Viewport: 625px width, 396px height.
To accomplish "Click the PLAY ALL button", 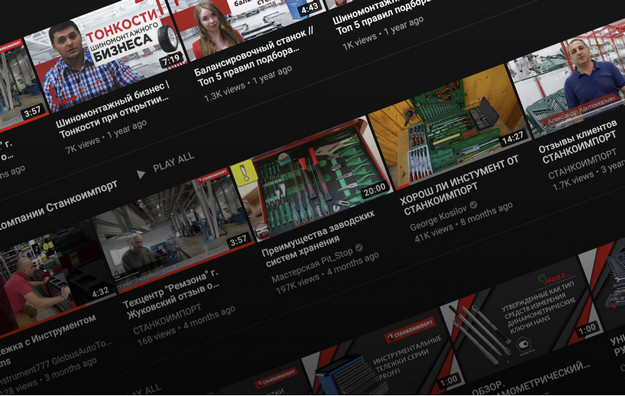I will point(174,162).
